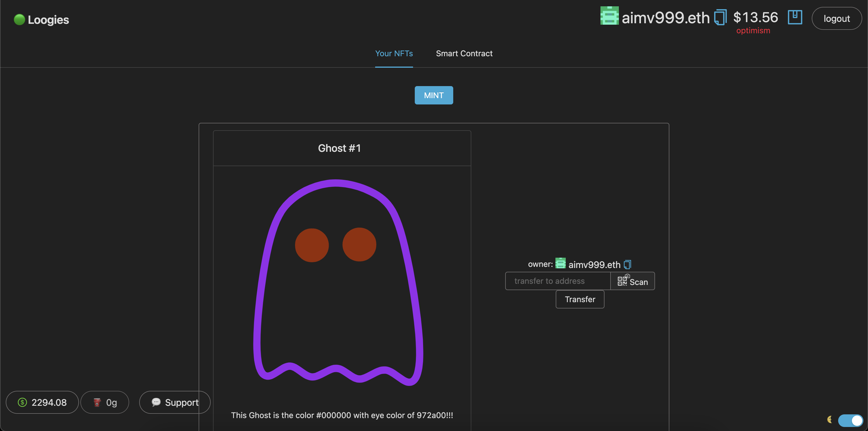Click the transfer to address field

(558, 281)
